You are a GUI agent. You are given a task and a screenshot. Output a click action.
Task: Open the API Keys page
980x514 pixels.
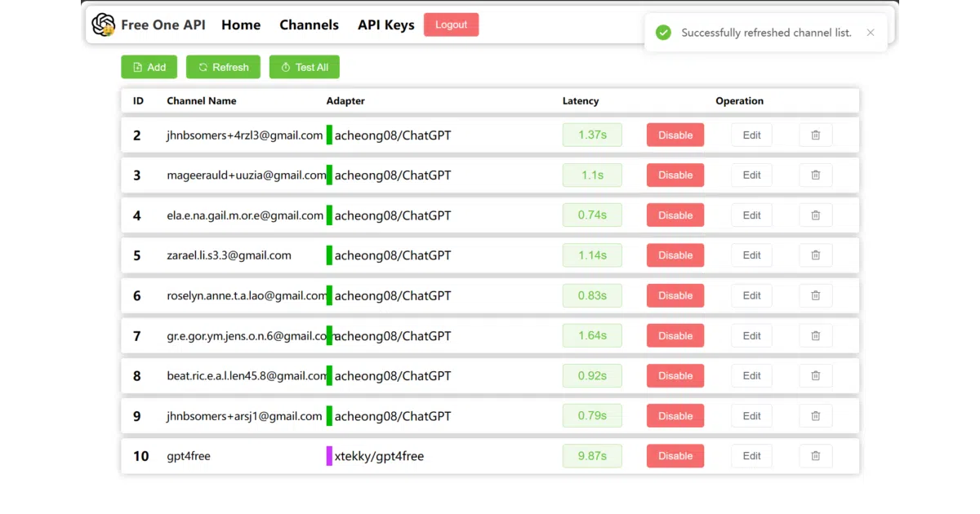pyautogui.click(x=386, y=24)
